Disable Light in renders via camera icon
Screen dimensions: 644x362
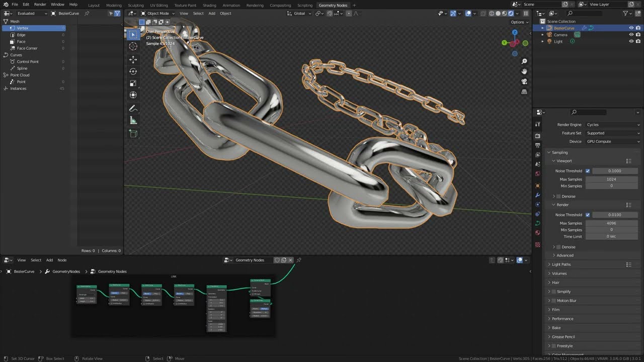(638, 41)
